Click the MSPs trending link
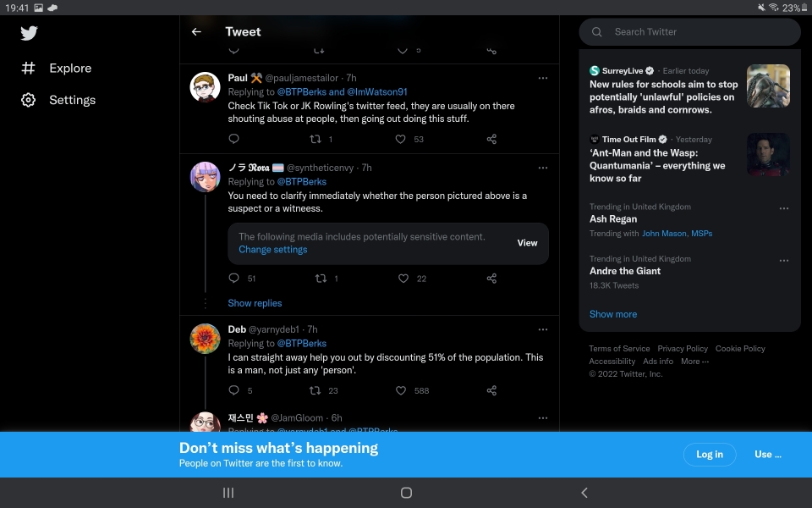This screenshot has width=812, height=508. pyautogui.click(x=702, y=234)
